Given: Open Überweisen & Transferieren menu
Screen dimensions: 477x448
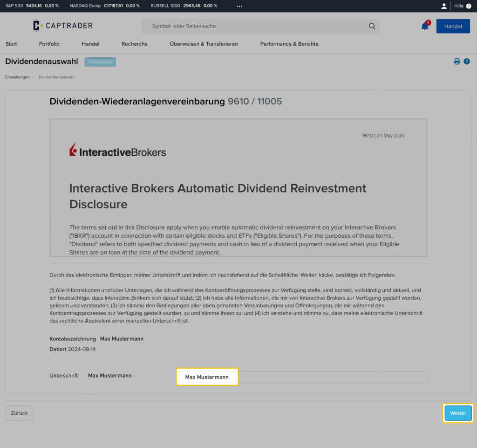Looking at the screenshot, I should (x=204, y=44).
